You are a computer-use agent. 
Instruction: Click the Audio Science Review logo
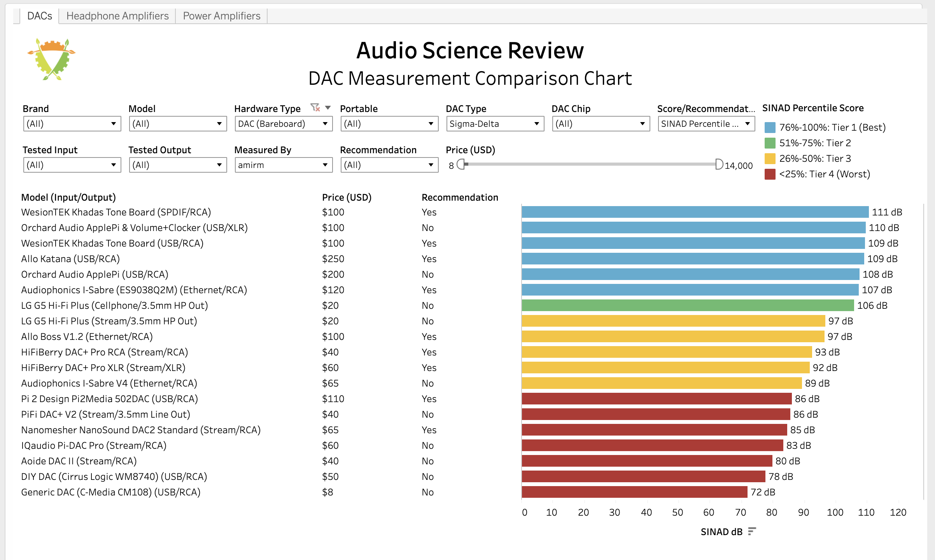(51, 59)
